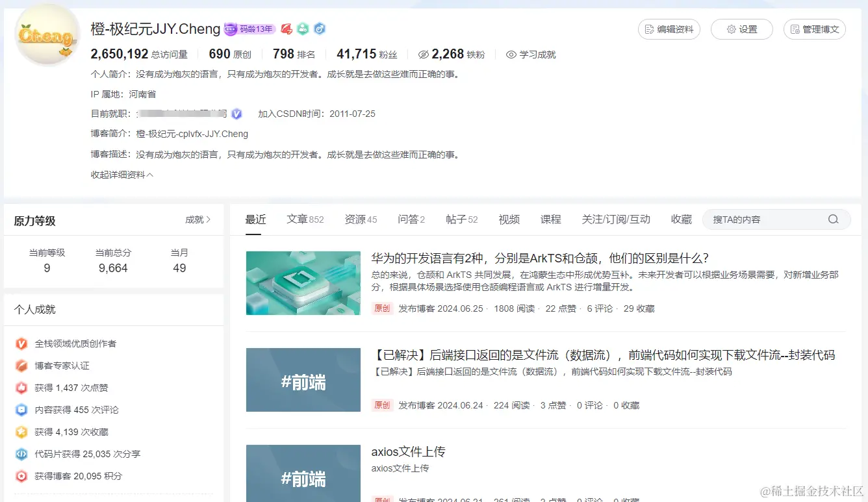Open the 【已解决】后端接口返回的是文件流 article title
Screen dimensions: 868x502
603,355
